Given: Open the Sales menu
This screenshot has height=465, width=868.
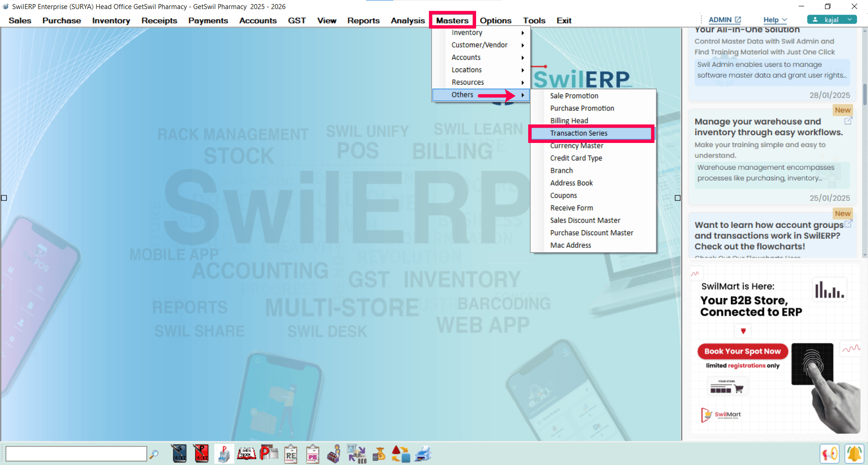Looking at the screenshot, I should pos(20,20).
